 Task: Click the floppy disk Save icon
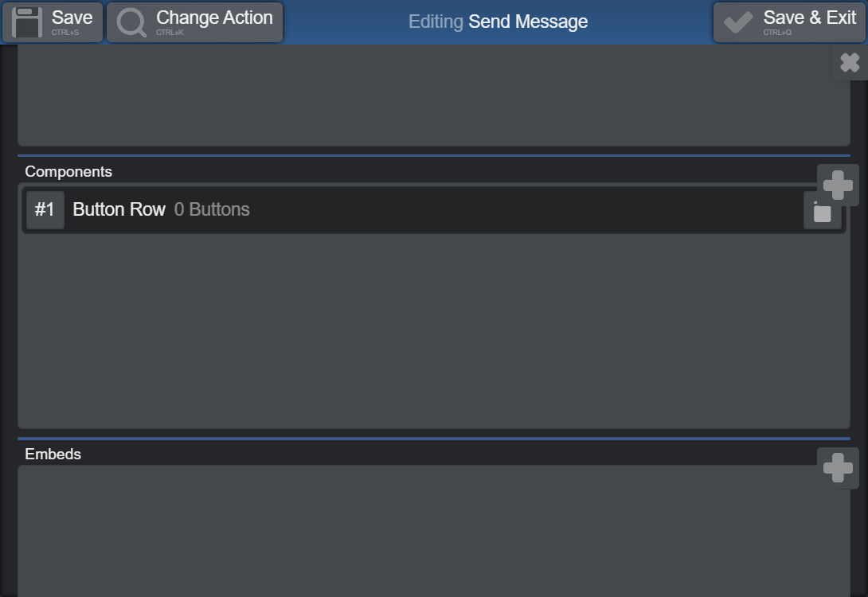pos(27,22)
